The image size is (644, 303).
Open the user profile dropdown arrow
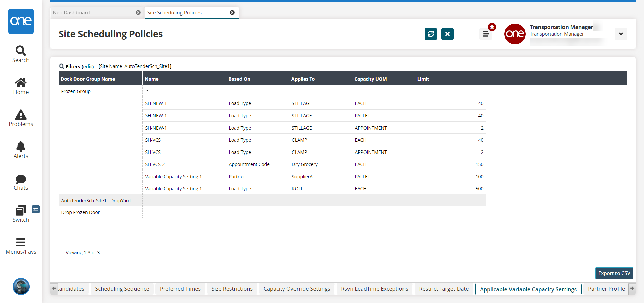(x=621, y=34)
